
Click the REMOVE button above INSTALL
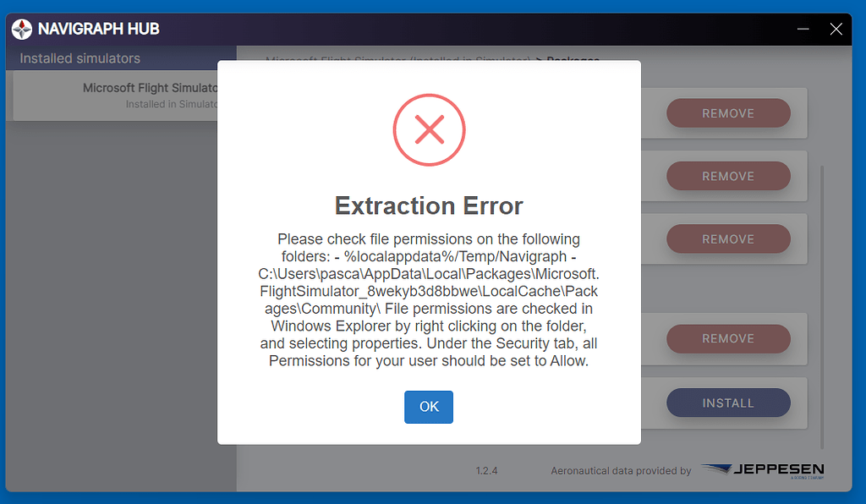[x=728, y=338]
